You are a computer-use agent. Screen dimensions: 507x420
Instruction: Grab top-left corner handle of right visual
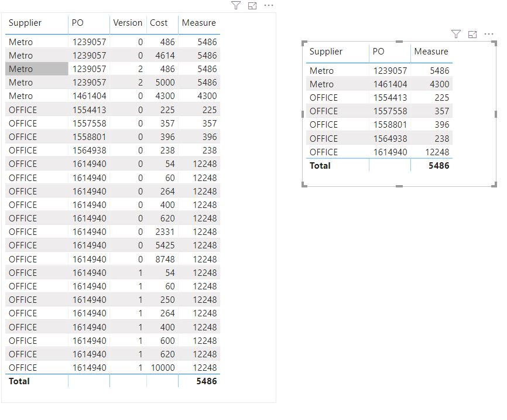(304, 43)
